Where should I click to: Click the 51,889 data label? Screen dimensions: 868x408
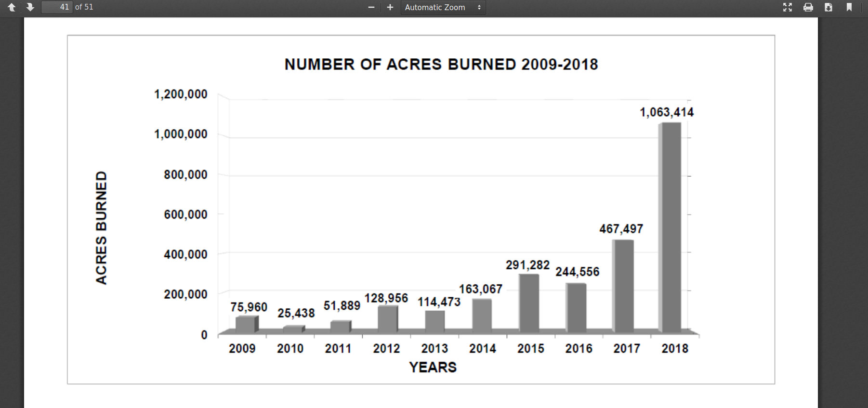[x=342, y=306]
